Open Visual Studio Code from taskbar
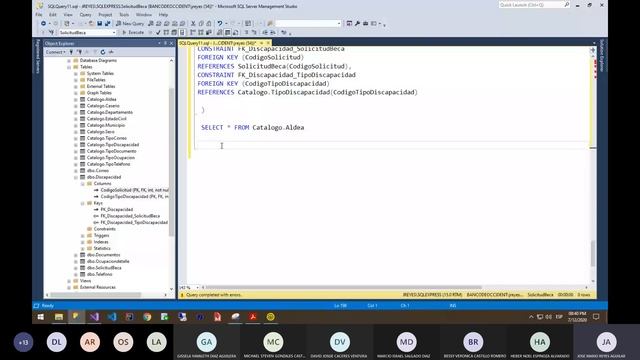The height and width of the screenshot is (360, 640). (112, 317)
